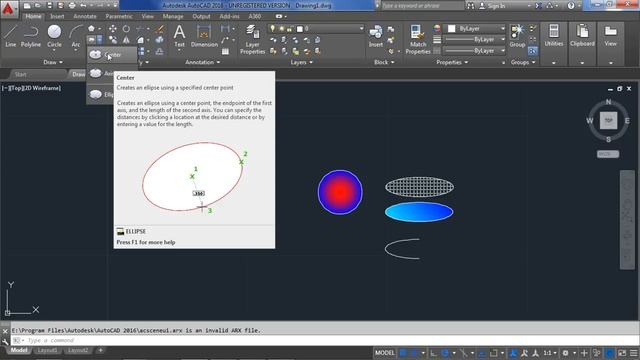Click the search binoculars icon
The height and width of the screenshot is (360, 640).
[x=471, y=6]
